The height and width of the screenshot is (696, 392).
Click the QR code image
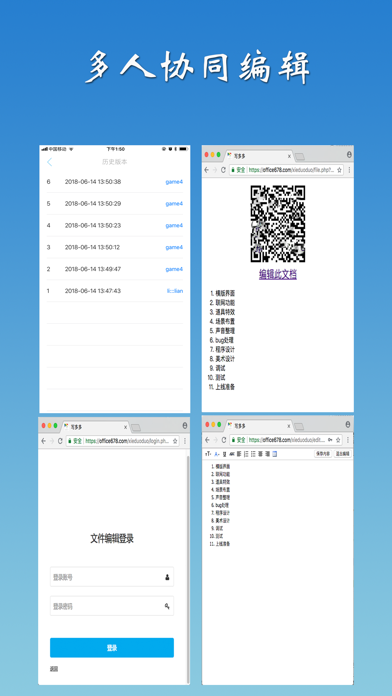(x=278, y=224)
